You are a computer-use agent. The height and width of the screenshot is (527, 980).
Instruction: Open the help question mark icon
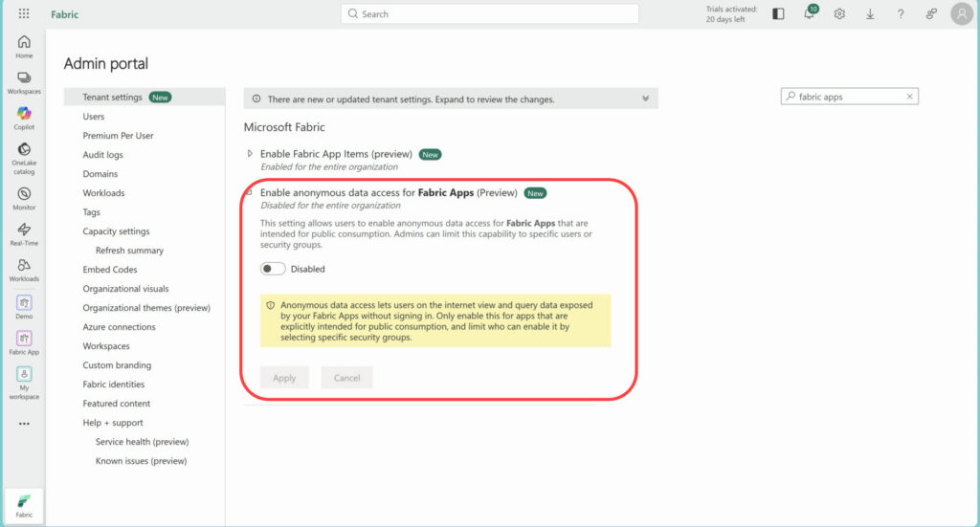point(901,13)
